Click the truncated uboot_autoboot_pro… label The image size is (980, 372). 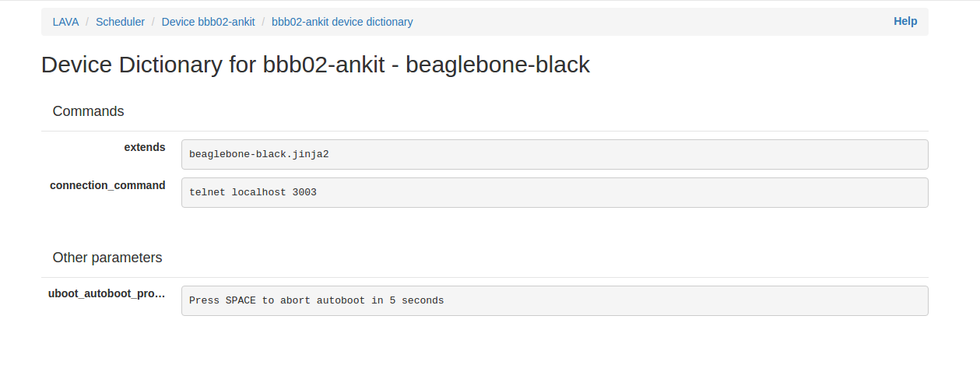point(107,293)
